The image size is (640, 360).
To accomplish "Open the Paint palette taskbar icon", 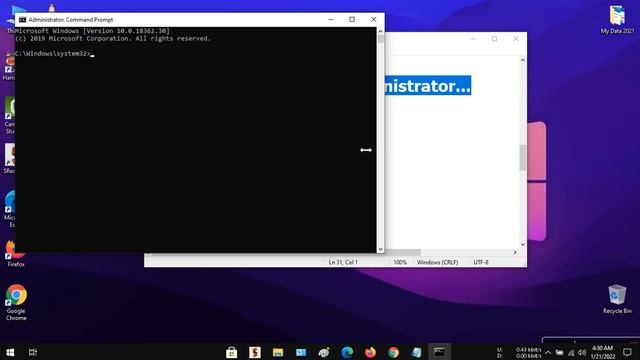I will [324, 352].
